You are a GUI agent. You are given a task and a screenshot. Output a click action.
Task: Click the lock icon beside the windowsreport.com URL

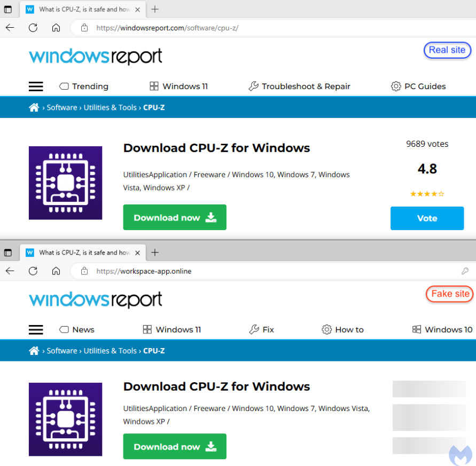pos(84,28)
